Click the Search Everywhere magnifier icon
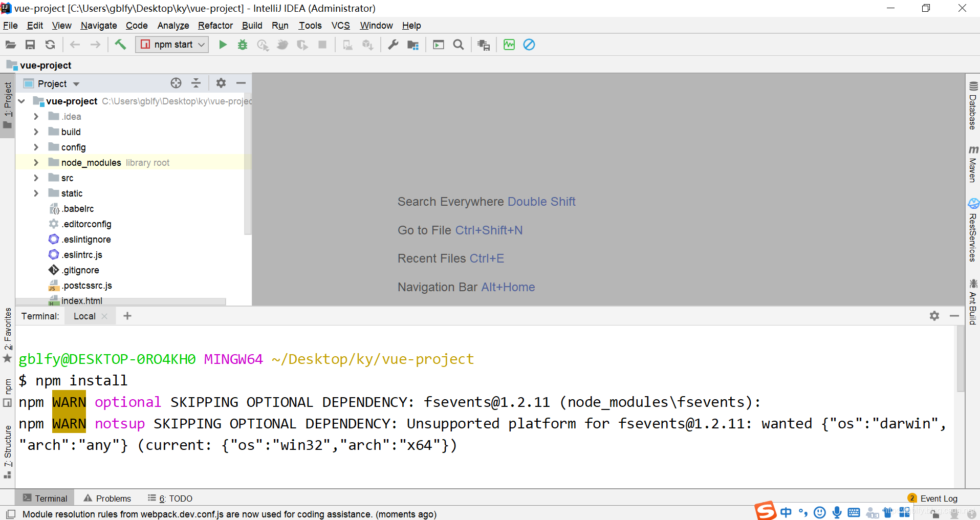Viewport: 980px width, 520px height. click(x=459, y=45)
